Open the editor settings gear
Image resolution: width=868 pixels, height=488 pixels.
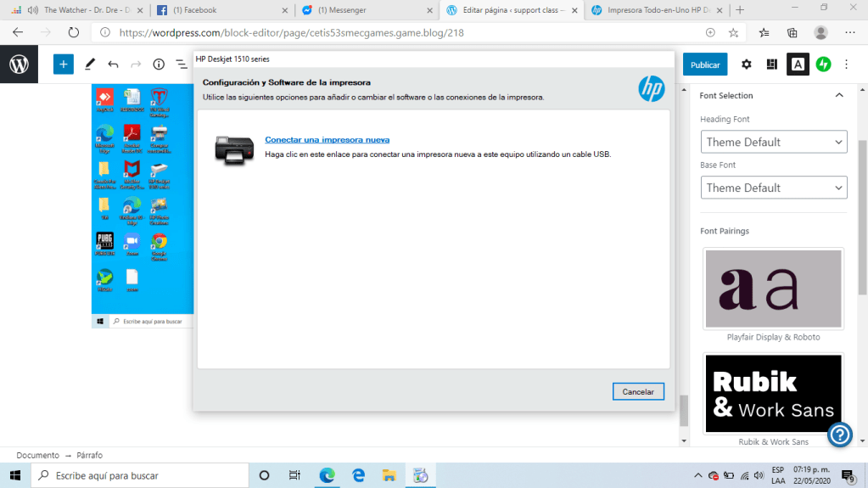pos(747,65)
